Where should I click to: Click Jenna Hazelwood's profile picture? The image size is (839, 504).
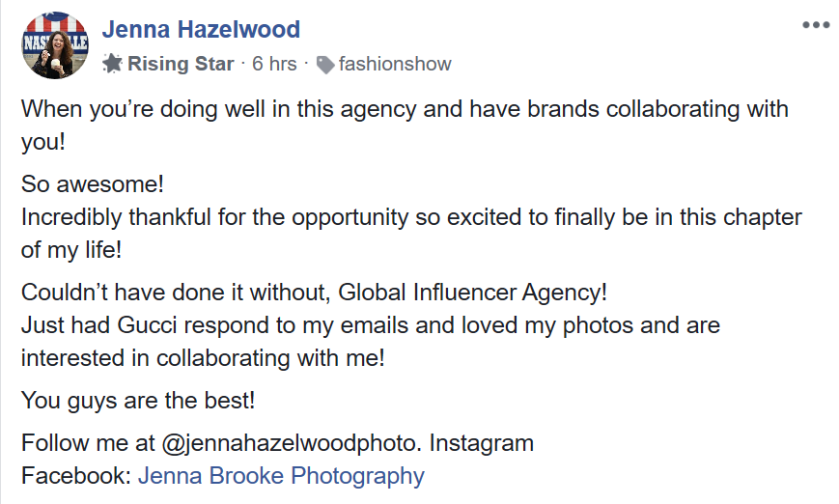[55, 46]
